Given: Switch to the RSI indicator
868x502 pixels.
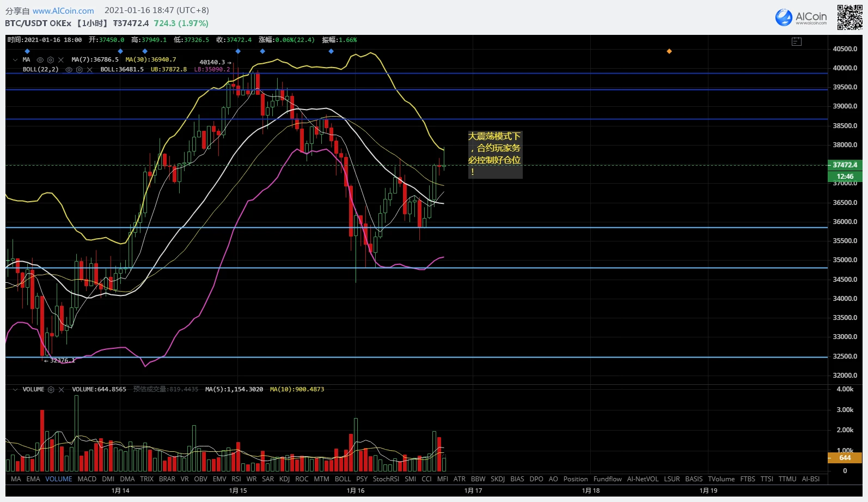Looking at the screenshot, I should pyautogui.click(x=236, y=479).
